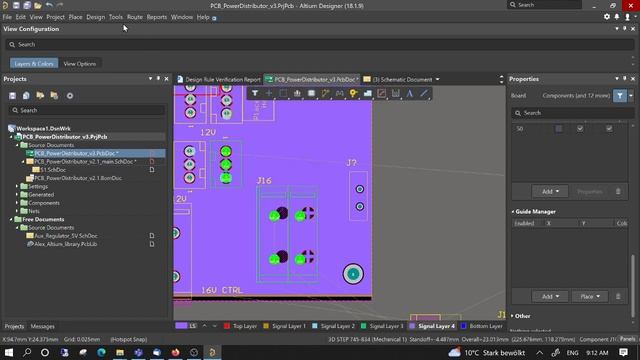
Task: Open Projects panel settings gear icon
Action: tap(70, 96)
